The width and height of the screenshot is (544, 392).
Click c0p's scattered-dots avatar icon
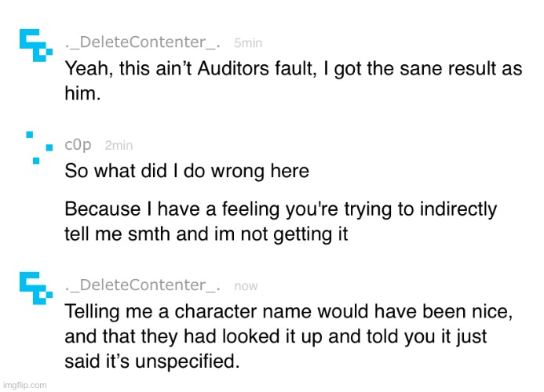pyautogui.click(x=39, y=147)
